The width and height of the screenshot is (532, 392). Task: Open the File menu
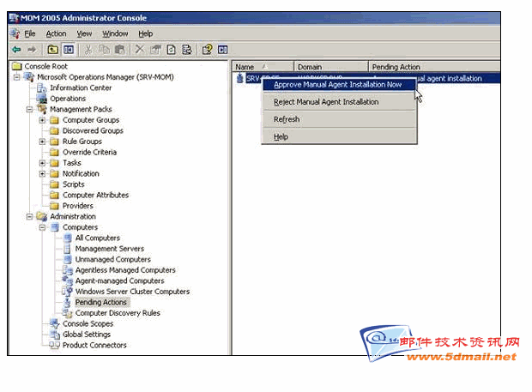click(x=30, y=33)
